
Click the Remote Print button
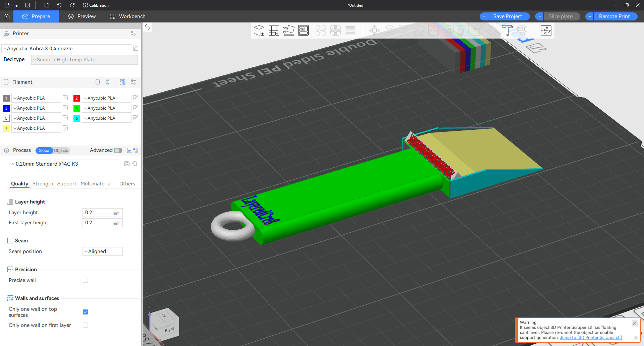click(614, 16)
